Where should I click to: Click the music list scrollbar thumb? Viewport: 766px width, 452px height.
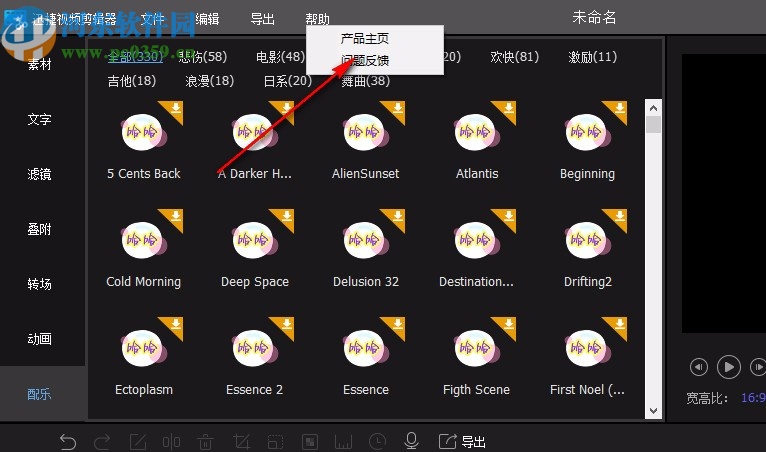click(x=653, y=125)
